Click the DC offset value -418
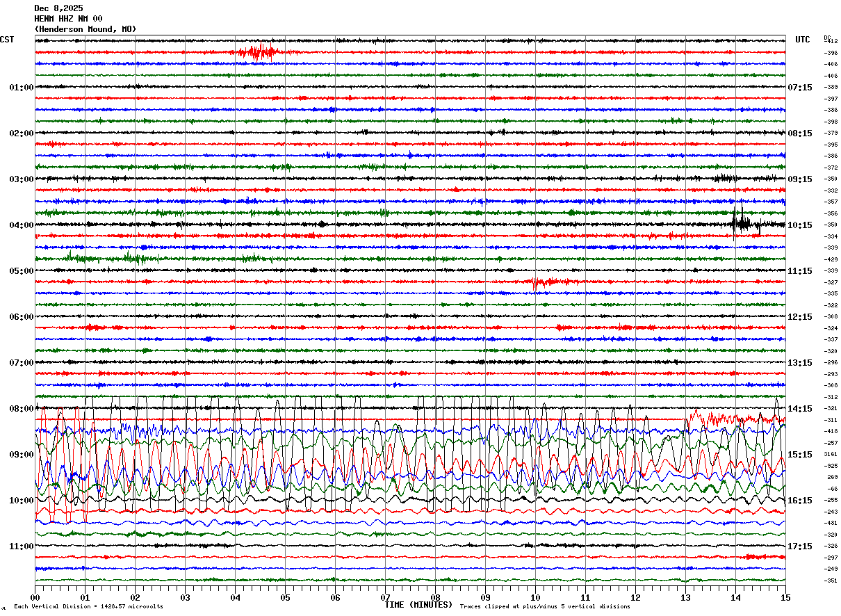 [x=831, y=432]
